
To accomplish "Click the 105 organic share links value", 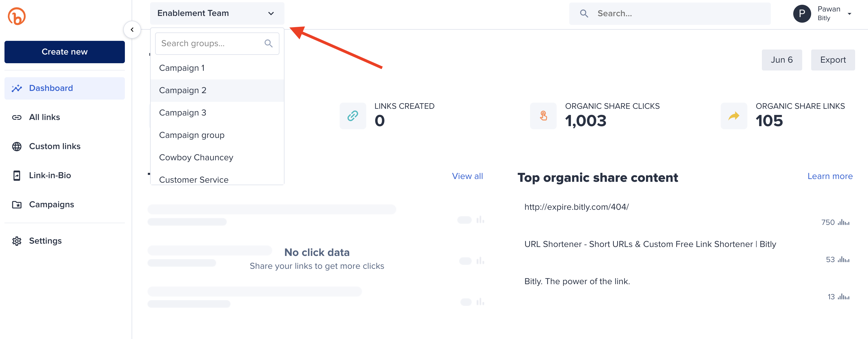I will point(769,121).
